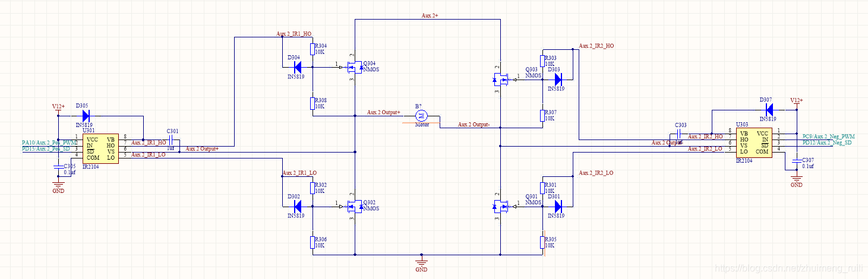Screen dimensions: 868x279
Task: Click the IN5819 value text under D307
Action: pyautogui.click(x=767, y=119)
